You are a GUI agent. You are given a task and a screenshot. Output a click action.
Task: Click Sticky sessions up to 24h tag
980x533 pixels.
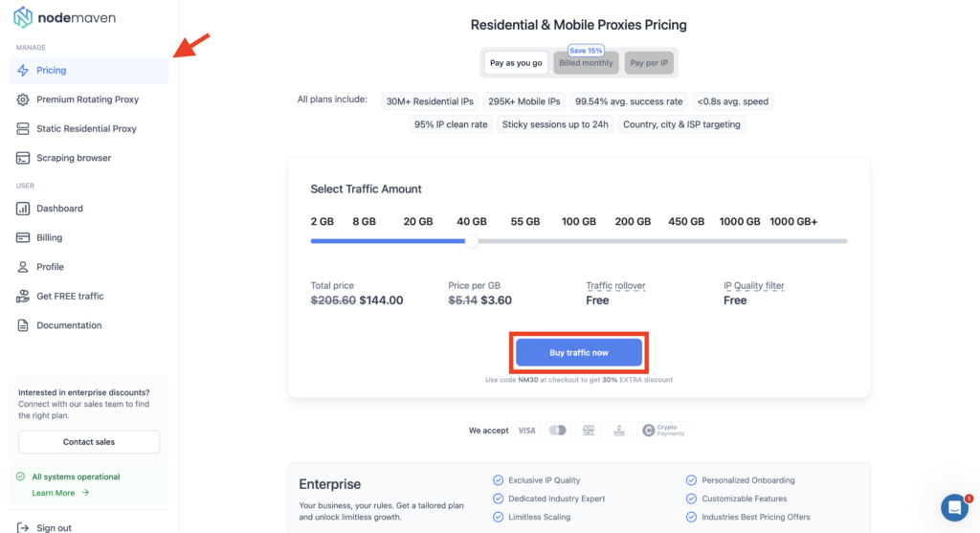pyautogui.click(x=555, y=124)
